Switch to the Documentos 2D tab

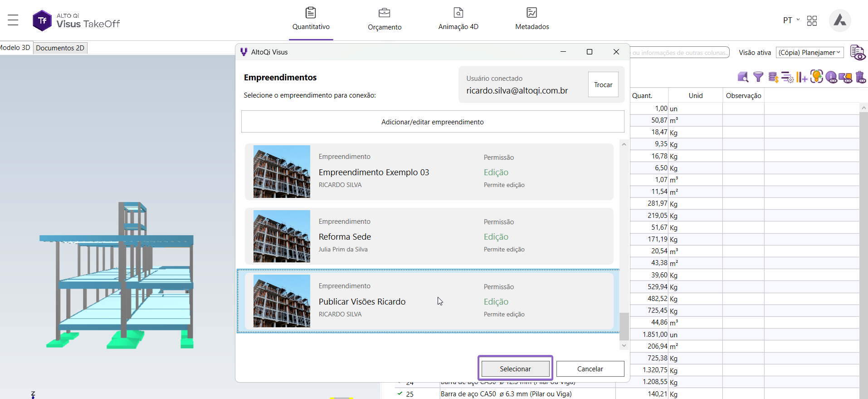(60, 48)
